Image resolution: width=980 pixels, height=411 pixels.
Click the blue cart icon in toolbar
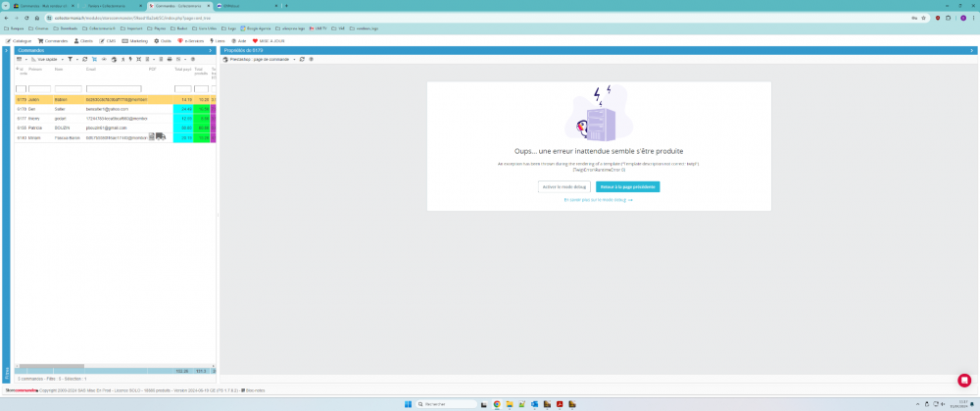click(x=94, y=59)
